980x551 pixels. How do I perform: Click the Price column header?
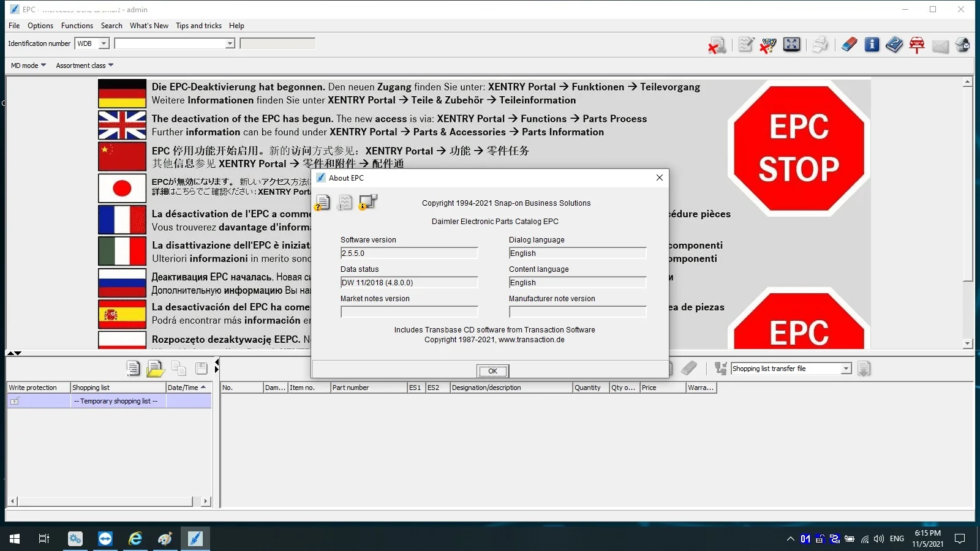click(x=663, y=388)
